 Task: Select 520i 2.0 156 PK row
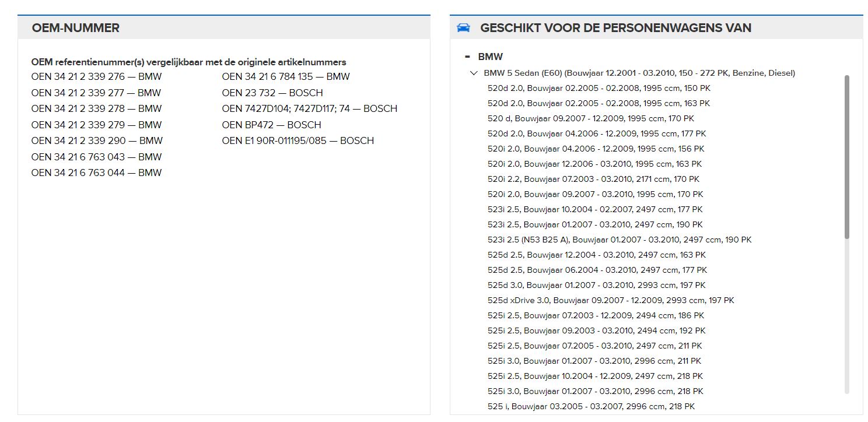(x=596, y=149)
